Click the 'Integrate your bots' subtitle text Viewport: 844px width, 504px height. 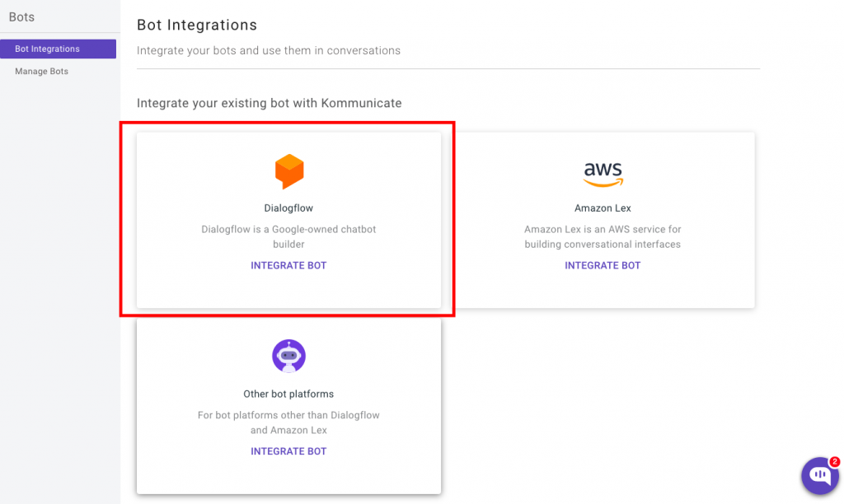point(269,50)
